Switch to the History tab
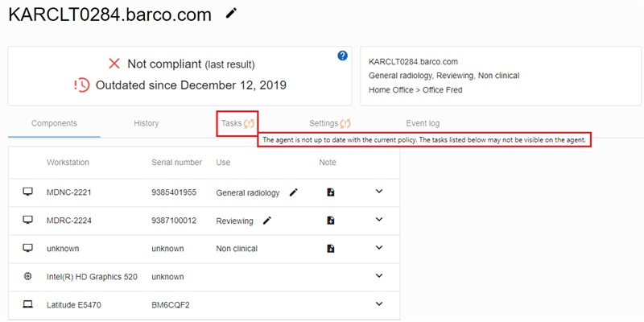644x322 pixels. (146, 123)
